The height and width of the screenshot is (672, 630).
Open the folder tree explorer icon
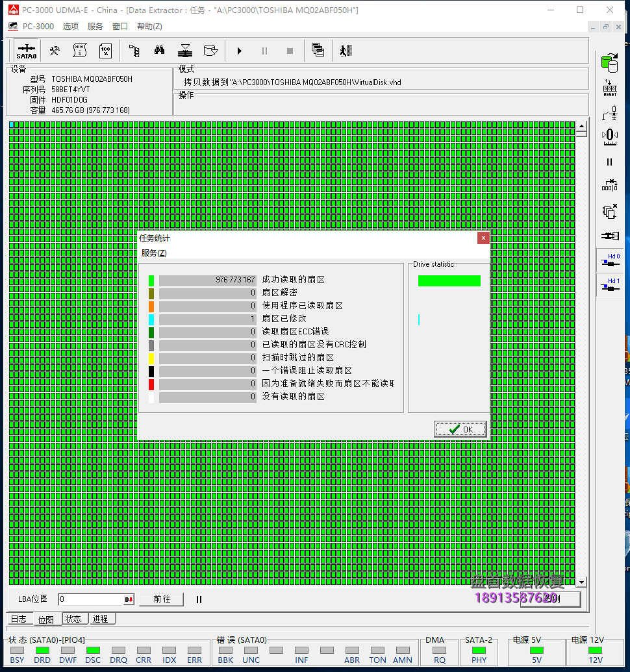point(134,51)
